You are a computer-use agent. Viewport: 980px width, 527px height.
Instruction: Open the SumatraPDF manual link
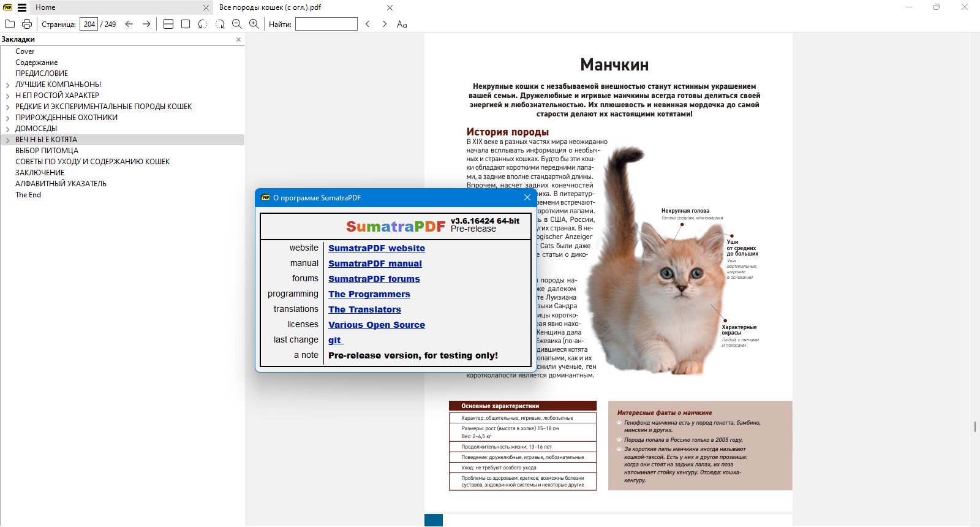(375, 263)
